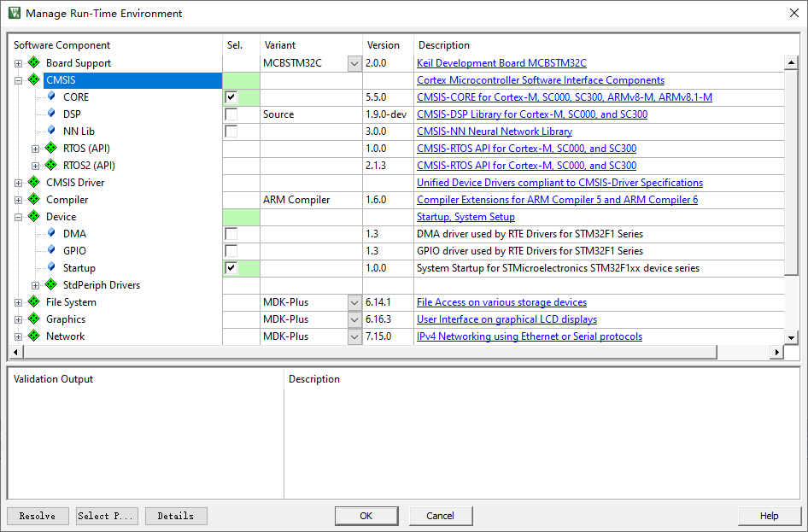The width and height of the screenshot is (808, 532).
Task: Open the CMSIS-CORE for Cortex-M description link
Action: pyautogui.click(x=565, y=96)
